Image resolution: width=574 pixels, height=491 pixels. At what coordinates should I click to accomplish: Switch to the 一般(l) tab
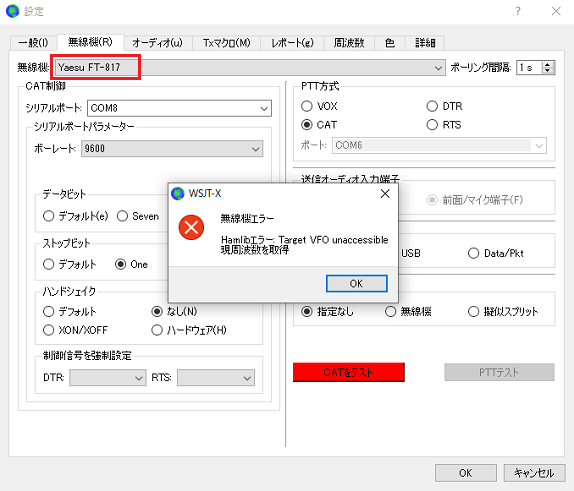33,43
